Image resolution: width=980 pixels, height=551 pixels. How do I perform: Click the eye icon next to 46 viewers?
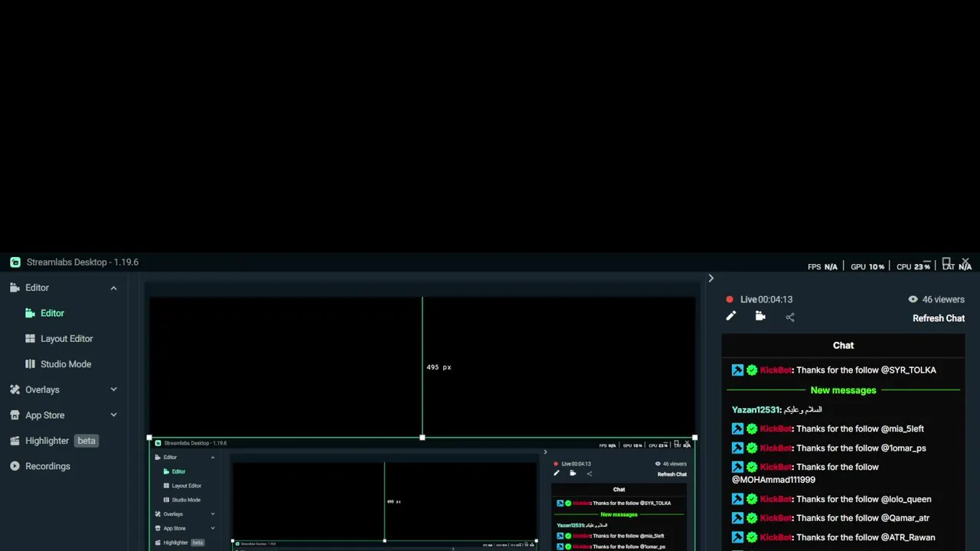click(x=913, y=299)
